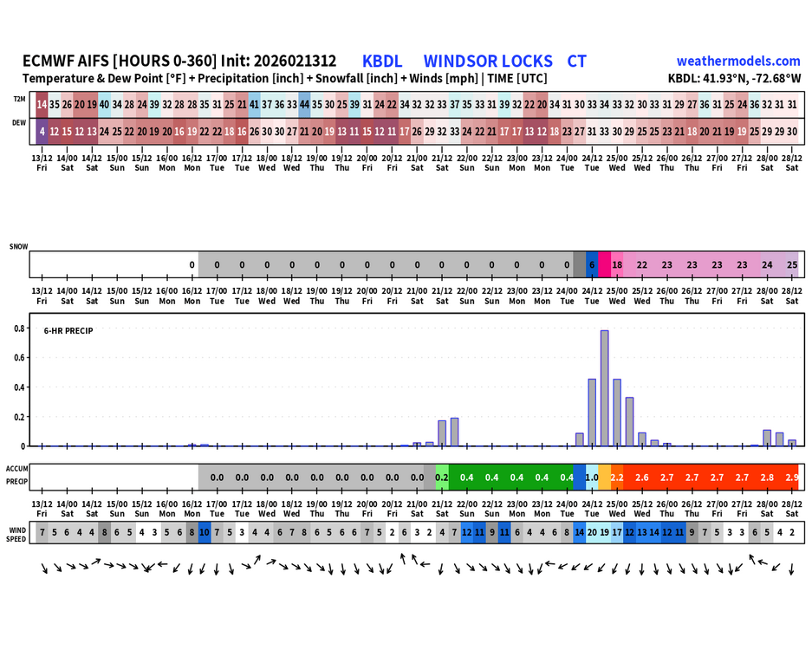Select the orange accum precip 2.2 cell

pyautogui.click(x=617, y=478)
